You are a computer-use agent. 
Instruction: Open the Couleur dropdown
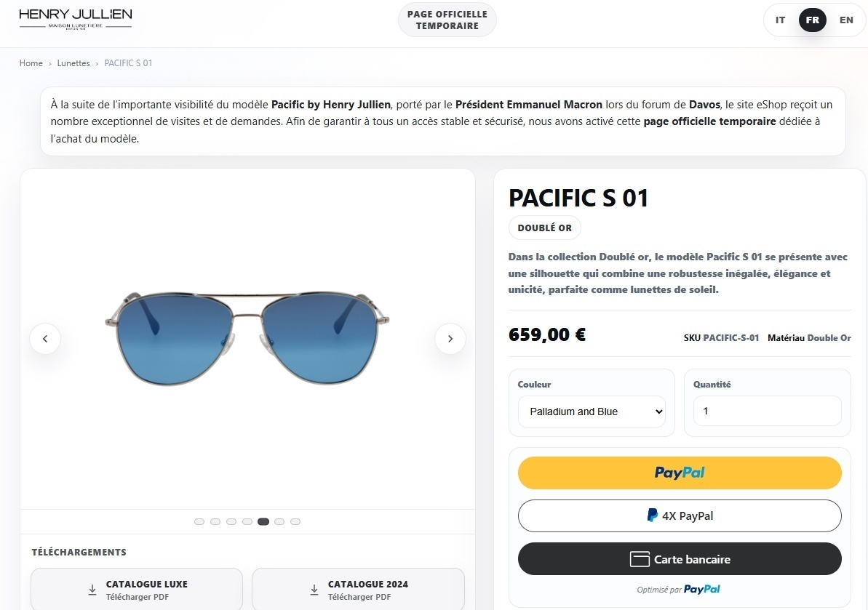(592, 412)
